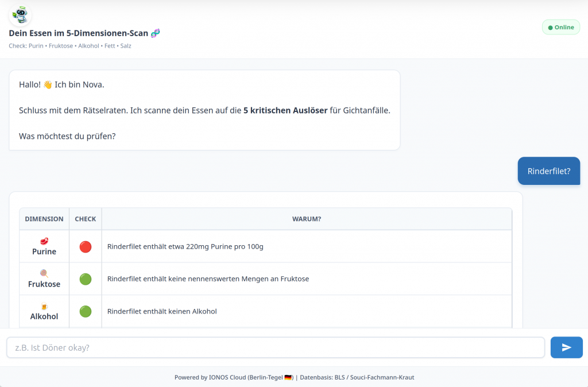Viewport: 588px width, 387px height.
Task: Click the '5 kritischen Auslöser' bold text
Action: click(285, 110)
